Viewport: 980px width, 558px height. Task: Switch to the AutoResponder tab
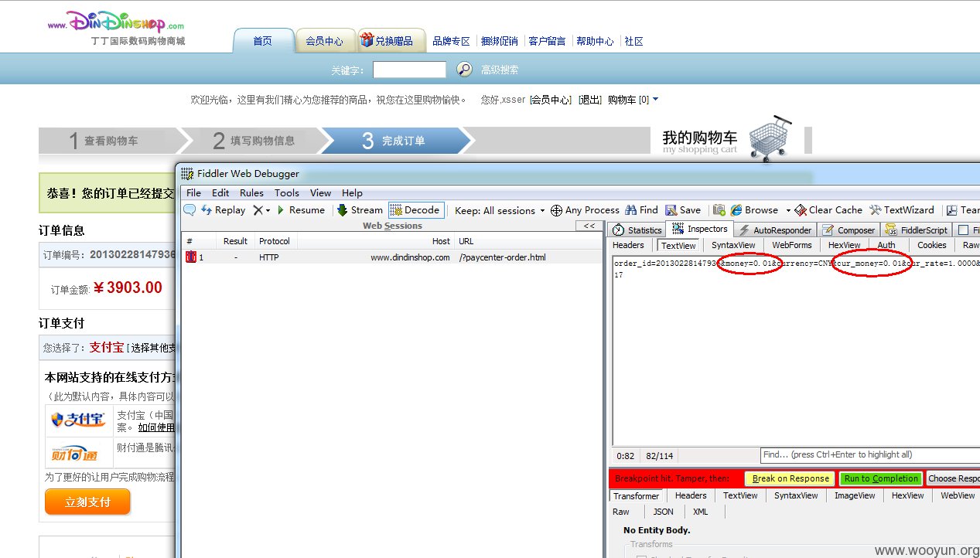774,230
